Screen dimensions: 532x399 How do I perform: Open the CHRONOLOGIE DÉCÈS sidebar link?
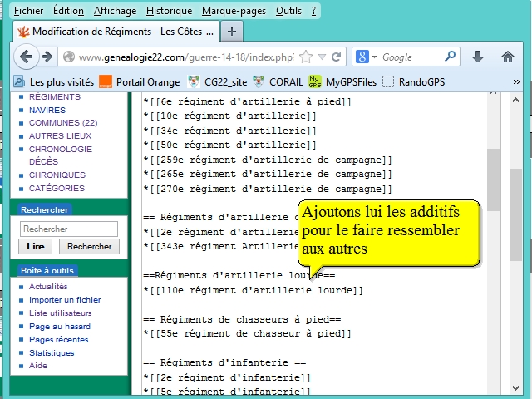click(x=61, y=155)
